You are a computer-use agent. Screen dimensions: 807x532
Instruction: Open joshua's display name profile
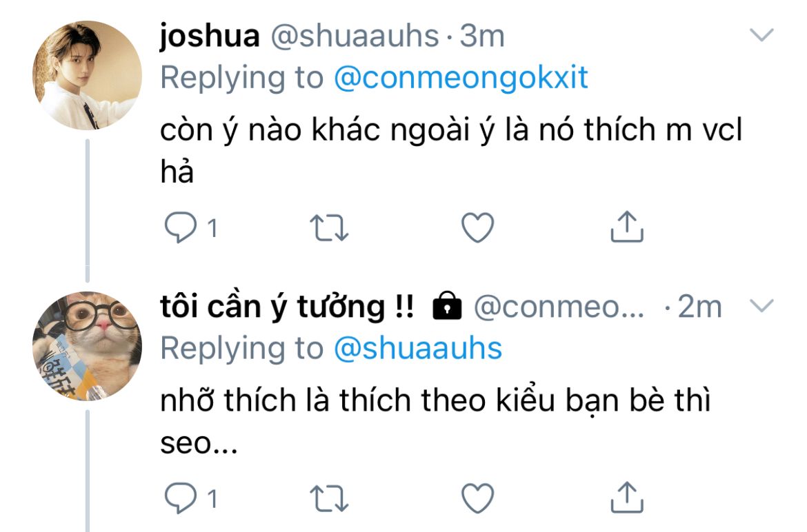(x=210, y=36)
